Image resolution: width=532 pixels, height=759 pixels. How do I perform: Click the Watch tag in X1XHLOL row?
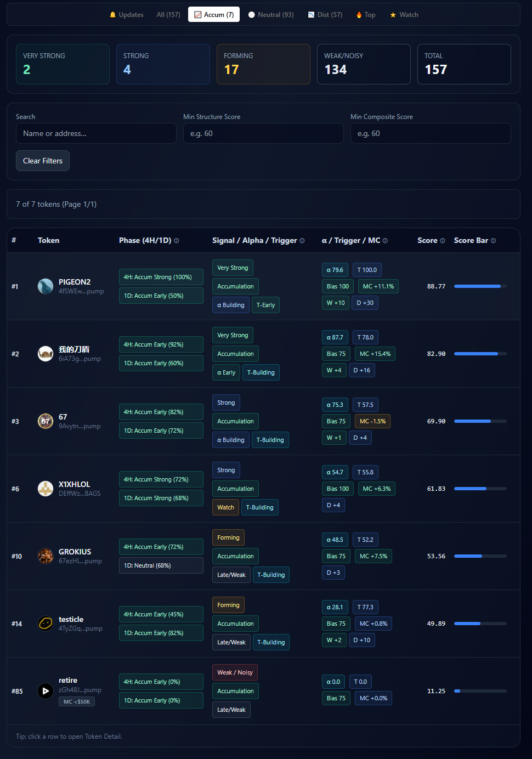[x=225, y=507]
